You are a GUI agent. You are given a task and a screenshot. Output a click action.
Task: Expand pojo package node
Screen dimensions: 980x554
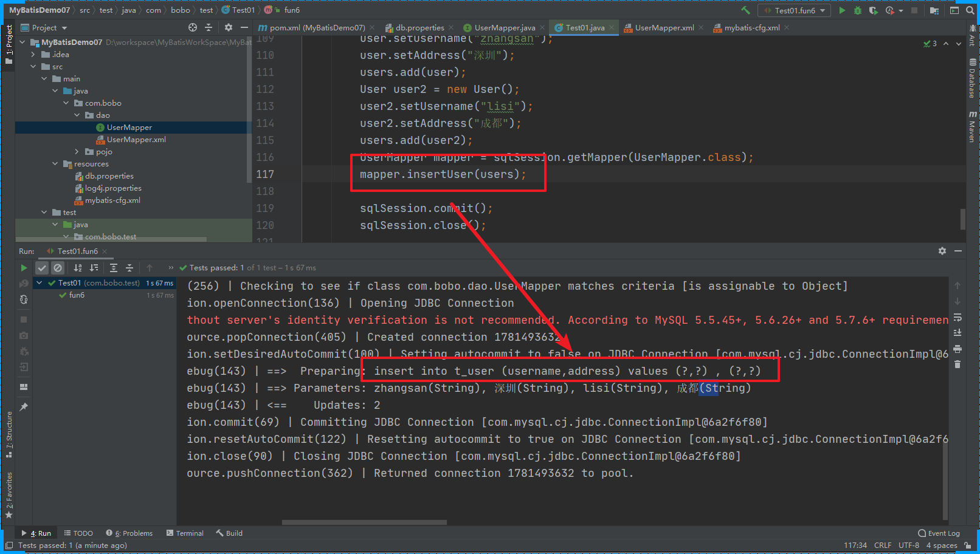coord(77,152)
